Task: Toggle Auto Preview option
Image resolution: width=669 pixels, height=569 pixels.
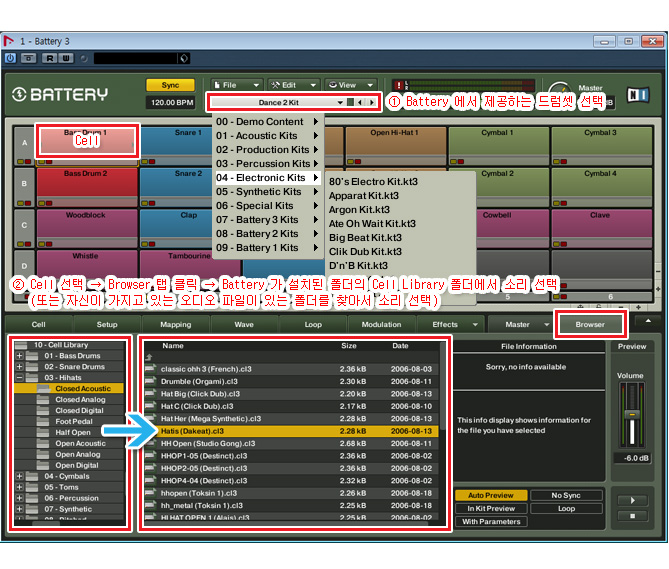Action: coord(491,495)
